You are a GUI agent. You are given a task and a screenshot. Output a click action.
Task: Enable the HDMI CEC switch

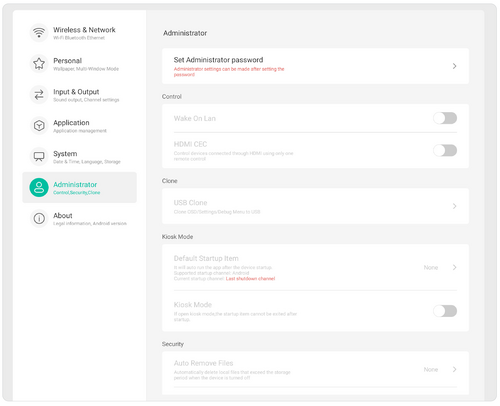(445, 150)
